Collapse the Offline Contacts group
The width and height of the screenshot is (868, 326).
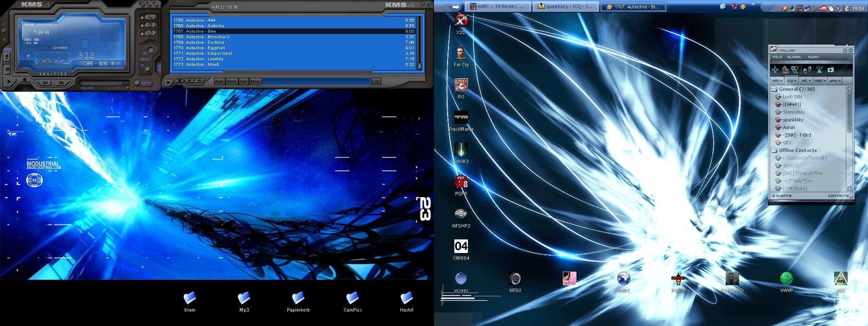[794, 150]
